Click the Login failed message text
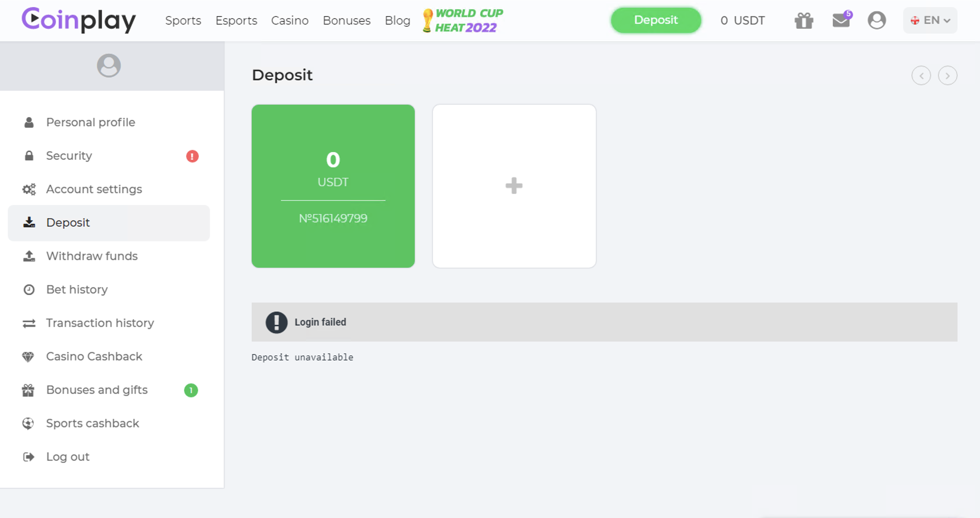 [320, 322]
